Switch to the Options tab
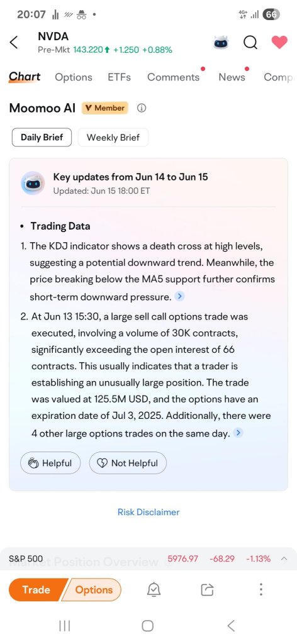Viewport: 297px width, 644px height. tap(74, 77)
